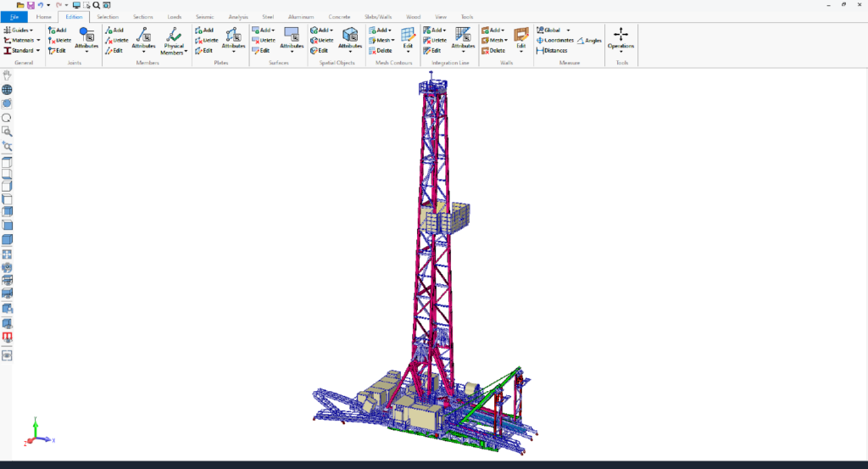Edit a plate in the Plates group

[x=203, y=50]
